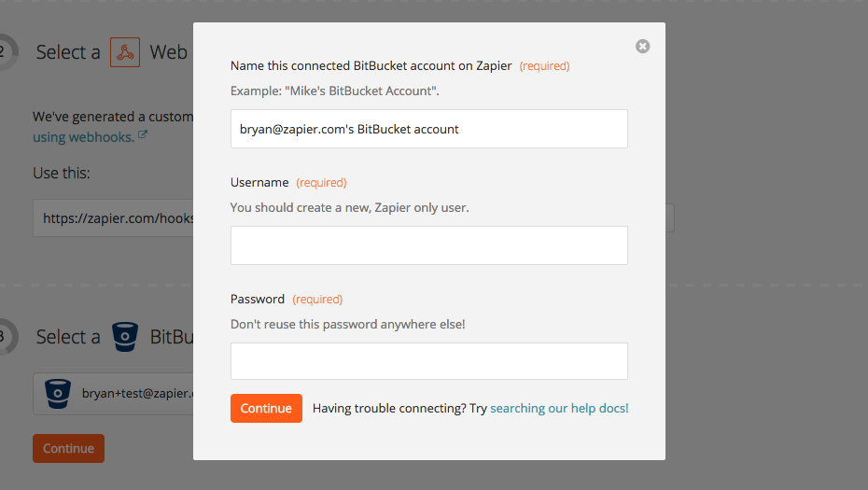Open the bryan+test@zapier account selector
868x490 pixels.
click(113, 394)
